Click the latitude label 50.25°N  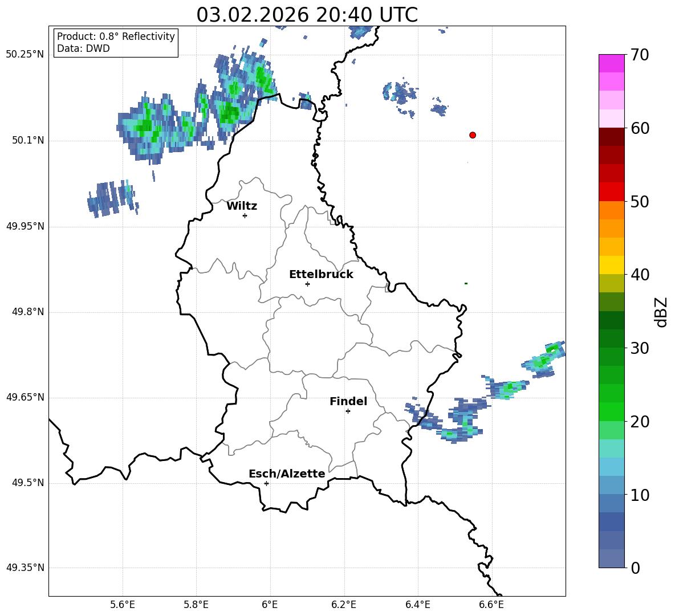click(25, 55)
